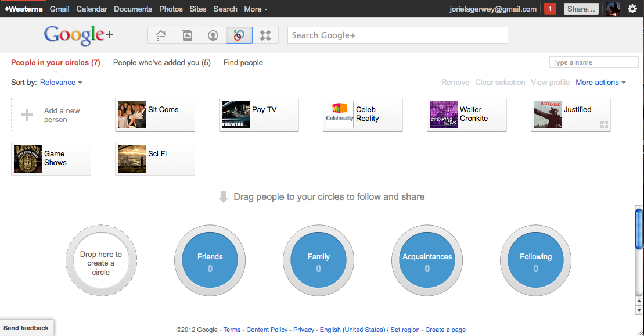Open the Content Policy link
The width and height of the screenshot is (644, 336).
[267, 330]
